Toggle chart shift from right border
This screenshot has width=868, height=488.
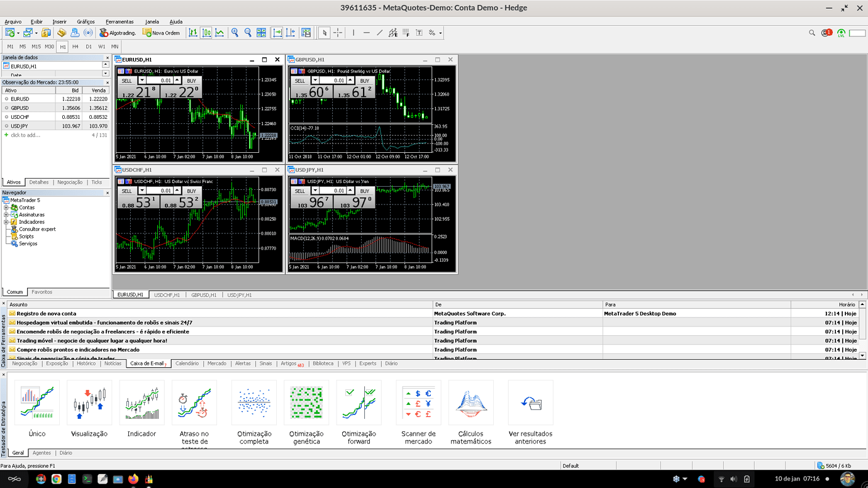coord(291,33)
